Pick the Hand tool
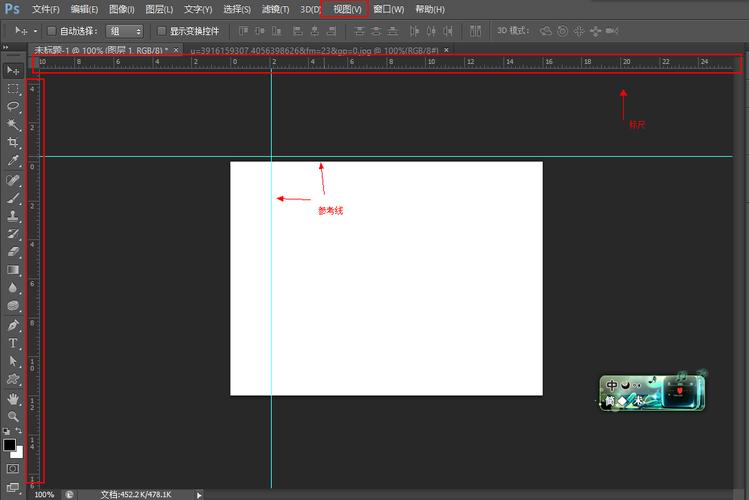Viewport: 749px width, 500px height. point(13,398)
